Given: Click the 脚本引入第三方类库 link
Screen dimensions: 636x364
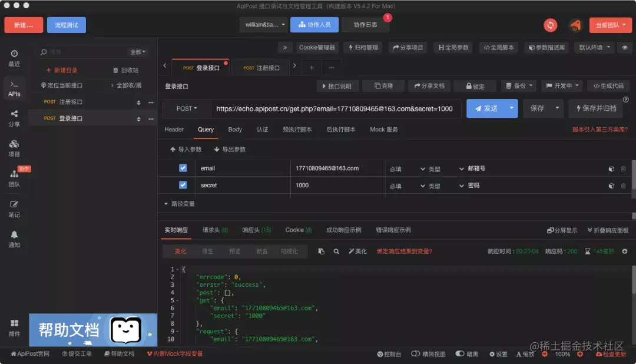Looking at the screenshot, I should pos(600,130).
